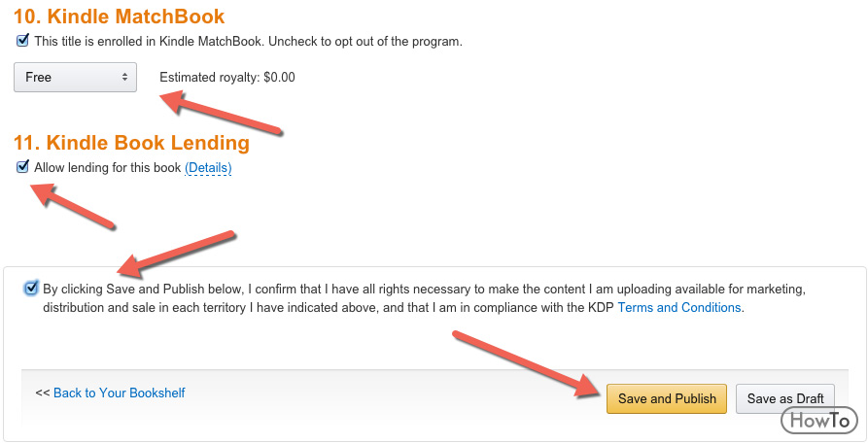Viewport: 868px width, 444px height.
Task: Click the red arrow pointing at lending checkbox
Action: coord(71,207)
